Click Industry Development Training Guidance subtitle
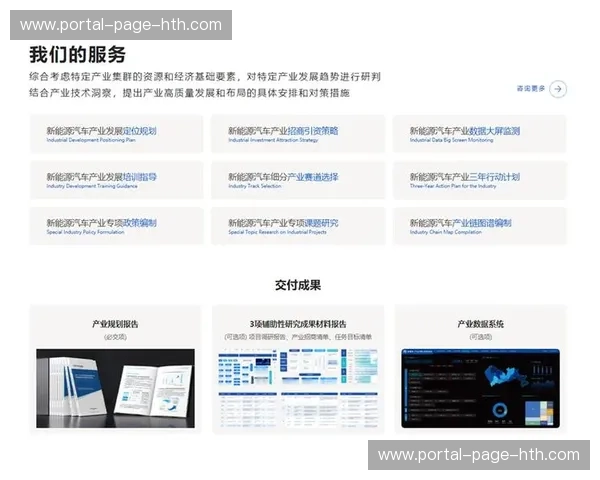The image size is (600, 480). (x=92, y=186)
